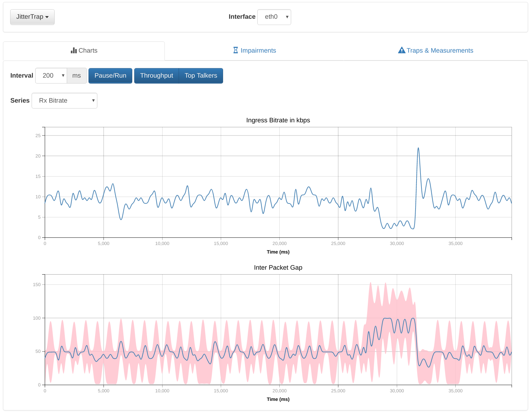The height and width of the screenshot is (416, 532).
Task: Open the Interface eth0 dropdown
Action: 274,17
